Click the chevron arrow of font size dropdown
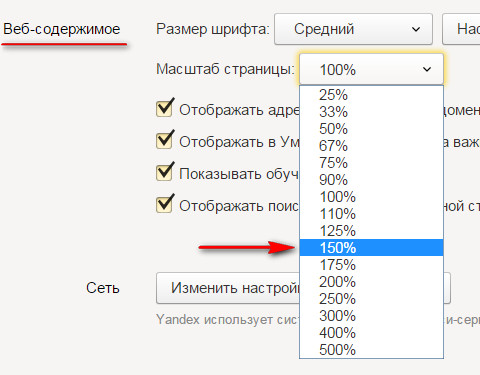Image resolution: width=480 pixels, height=375 pixels. 416,30
